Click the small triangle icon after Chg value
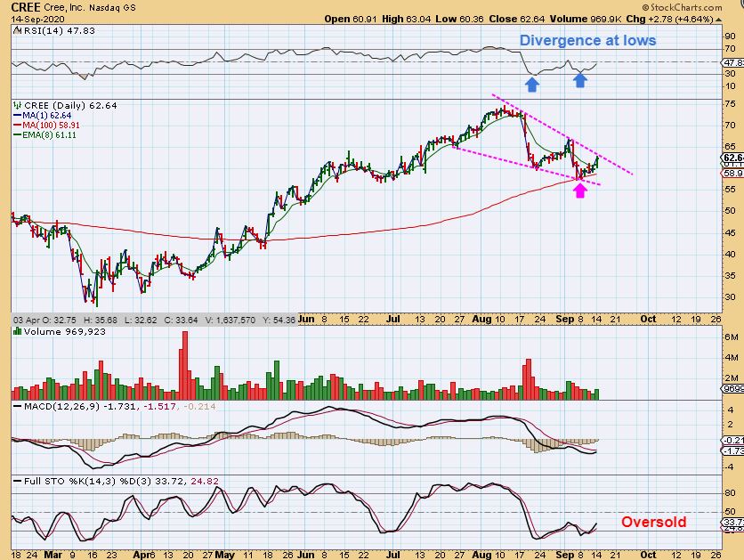744x560 pixels. tap(719, 20)
